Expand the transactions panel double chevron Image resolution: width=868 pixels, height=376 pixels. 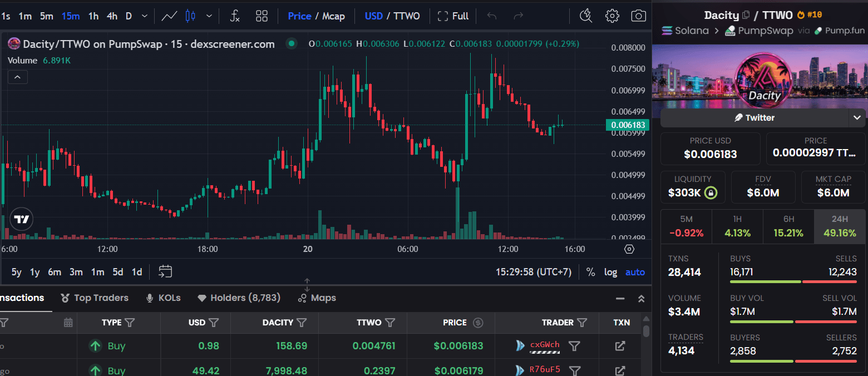pos(641,299)
